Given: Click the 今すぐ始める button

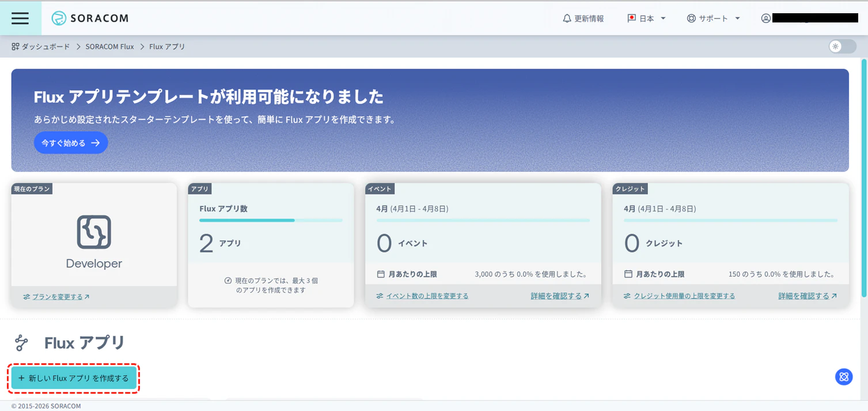Looking at the screenshot, I should 71,143.
